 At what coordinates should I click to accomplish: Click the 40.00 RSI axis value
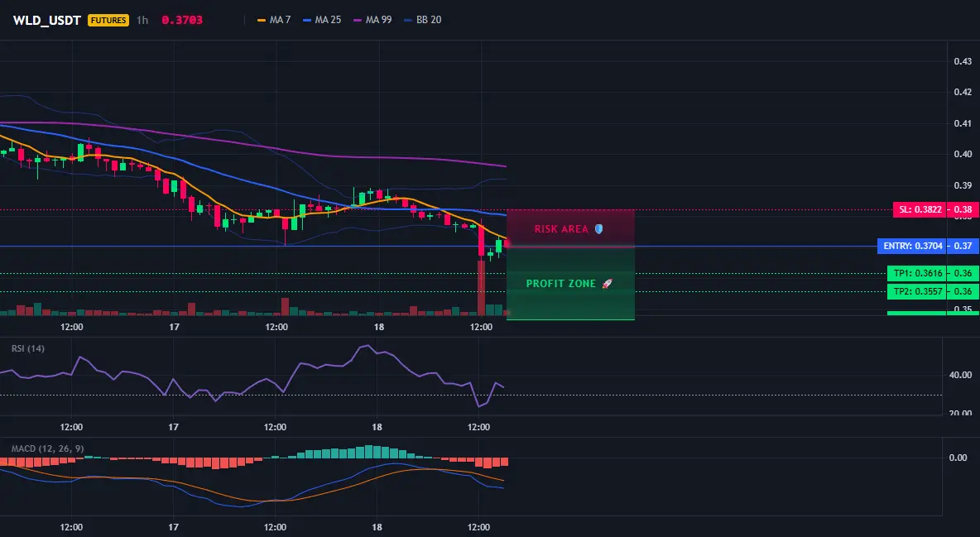pos(961,375)
